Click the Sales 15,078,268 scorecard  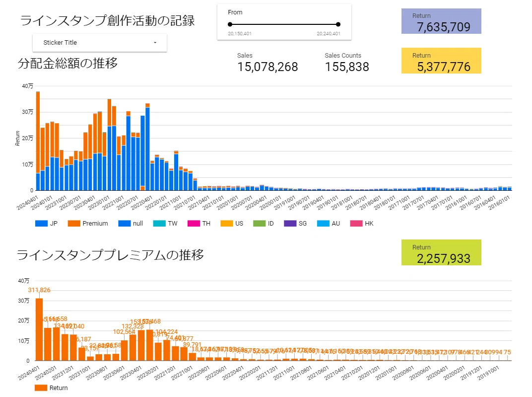[x=267, y=63]
